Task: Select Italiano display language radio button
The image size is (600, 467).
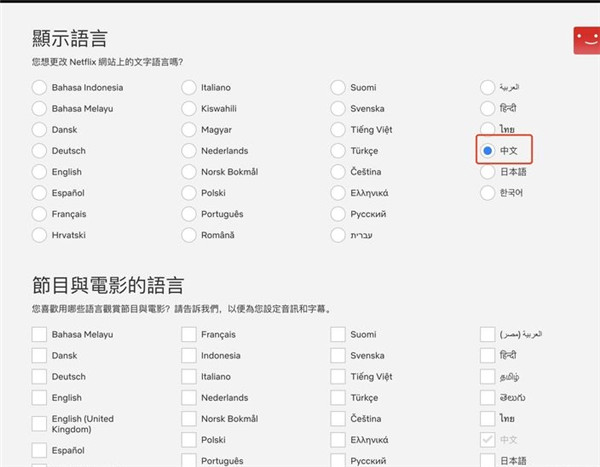Action: tap(189, 88)
